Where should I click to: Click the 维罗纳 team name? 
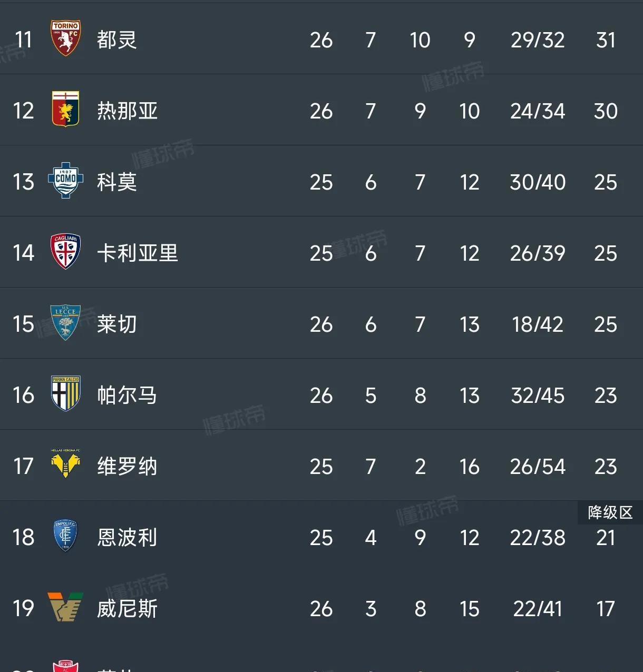pos(127,466)
